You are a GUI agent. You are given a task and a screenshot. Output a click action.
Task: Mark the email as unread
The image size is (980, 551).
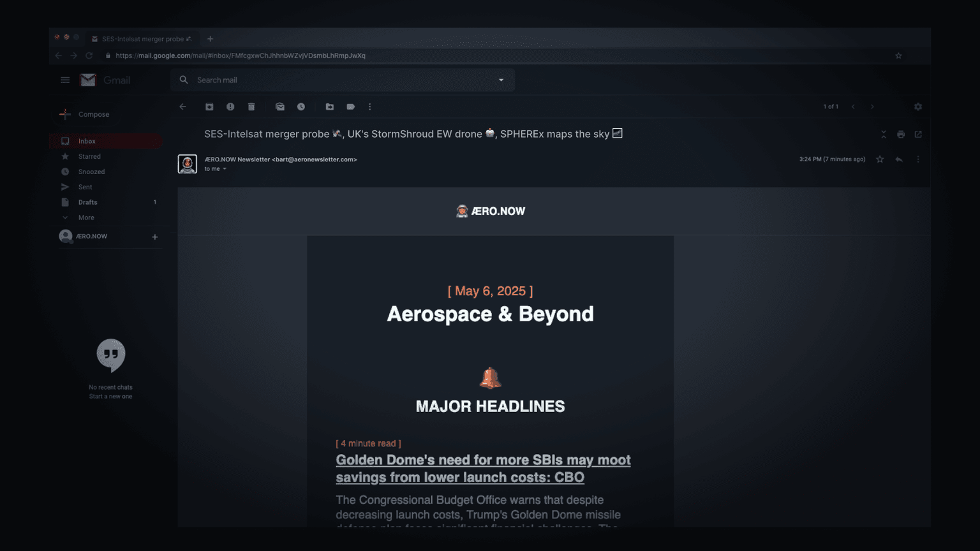pyautogui.click(x=280, y=107)
